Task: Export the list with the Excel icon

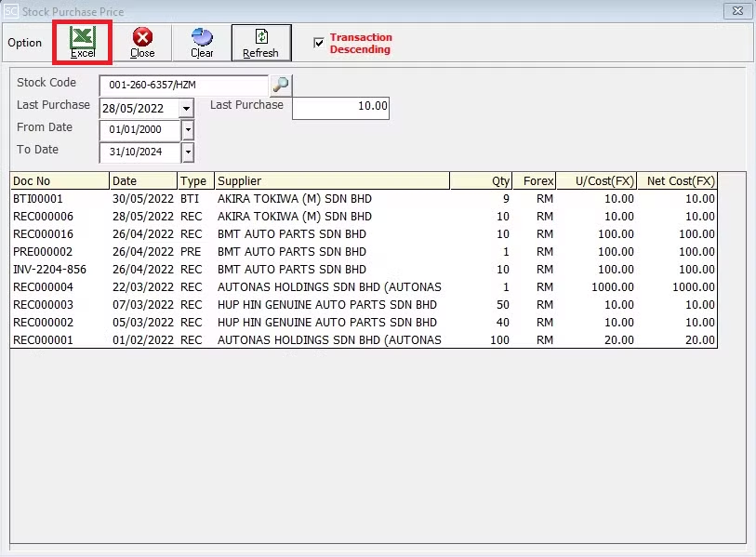Action: click(83, 43)
